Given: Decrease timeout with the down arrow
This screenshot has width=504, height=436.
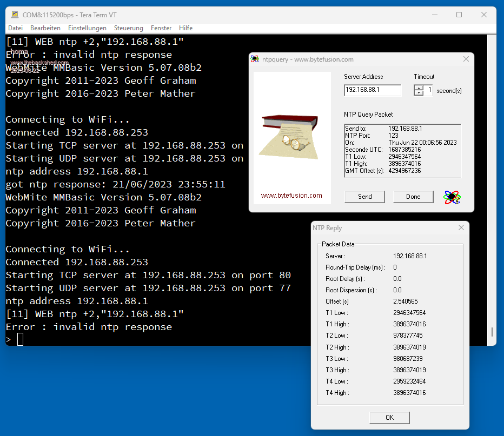Looking at the screenshot, I should pos(418,93).
